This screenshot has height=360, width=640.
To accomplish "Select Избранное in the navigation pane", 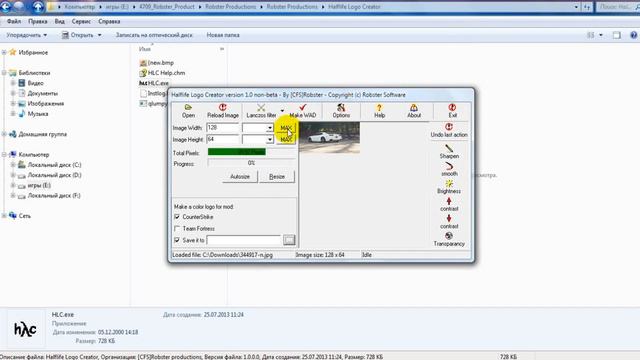I will point(33,52).
